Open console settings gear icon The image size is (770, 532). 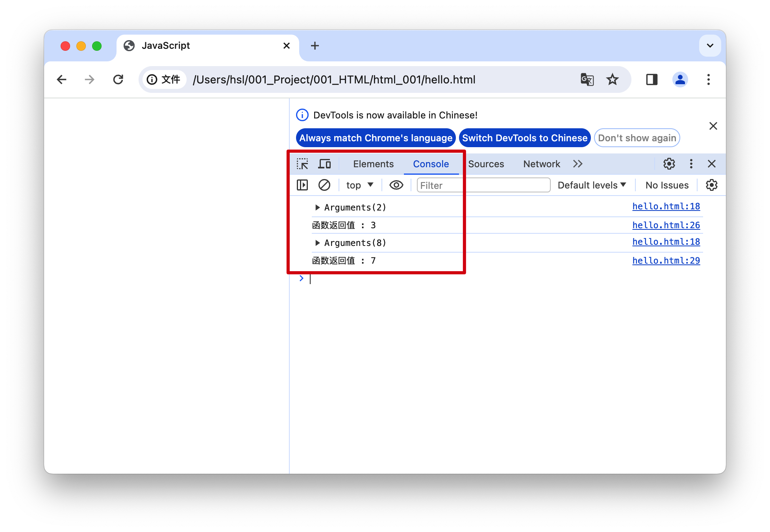tap(711, 185)
